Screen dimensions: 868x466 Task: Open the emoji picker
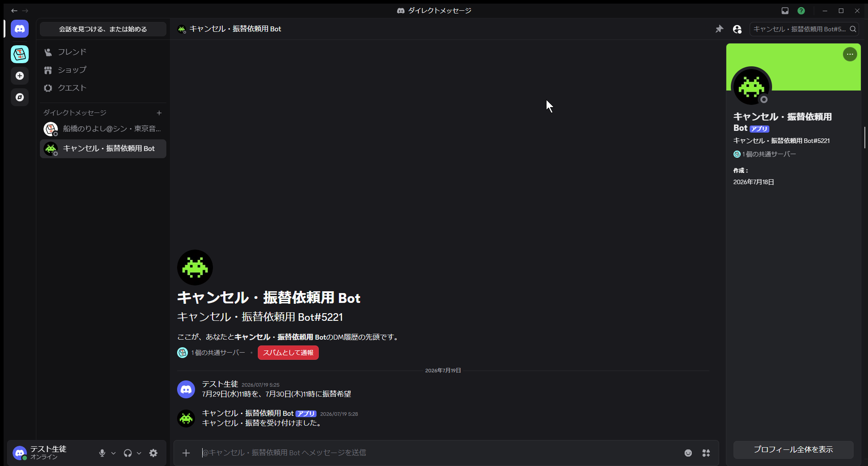(x=688, y=453)
